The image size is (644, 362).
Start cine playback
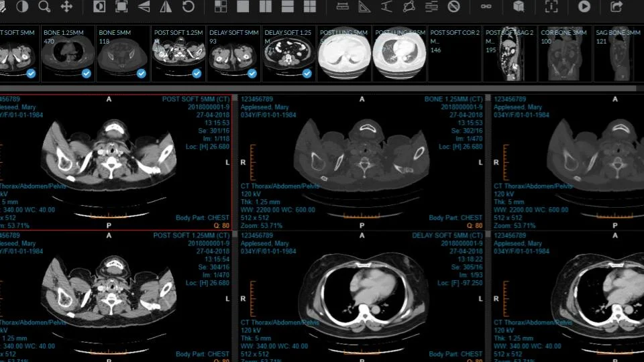coord(584,6)
